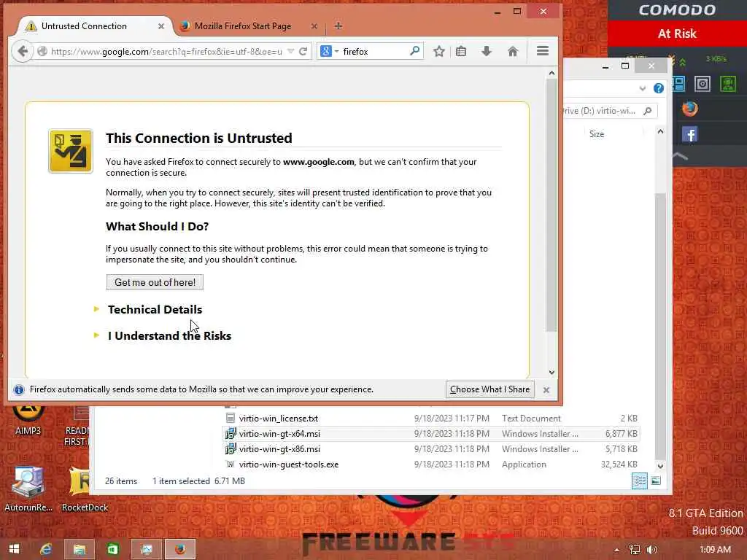
Task: Open Windows Start button
Action: point(15,549)
